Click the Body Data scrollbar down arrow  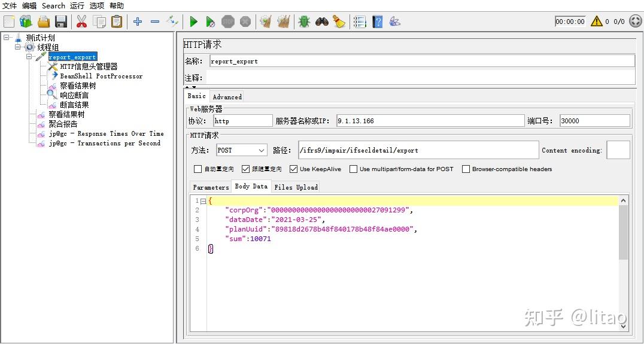[623, 326]
